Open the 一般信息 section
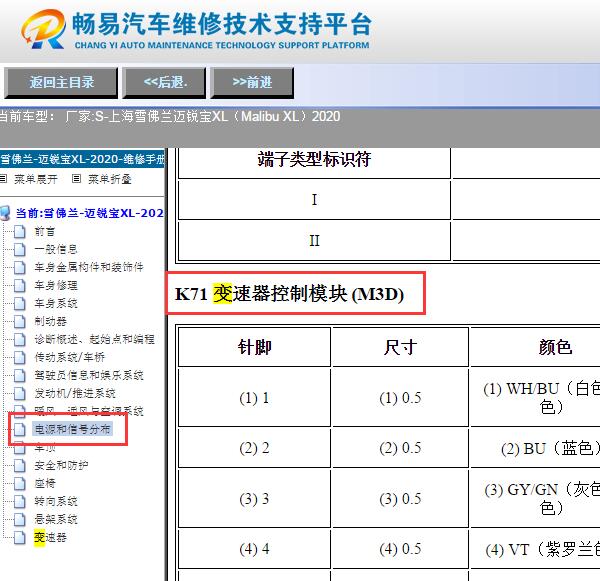Image resolution: width=600 pixels, height=581 pixels. pos(56,249)
